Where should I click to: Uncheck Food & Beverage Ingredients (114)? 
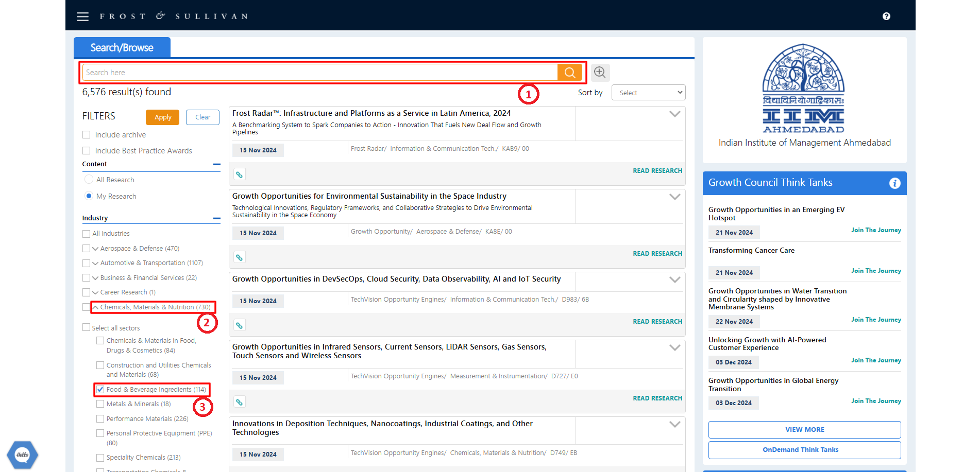(100, 390)
